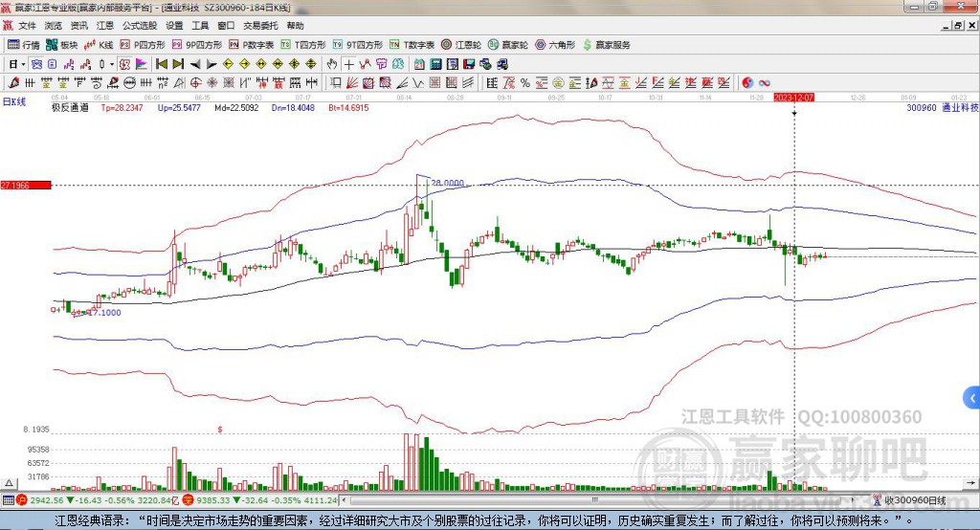Click the black right arrow icon
Image resolution: width=980 pixels, height=530 pixels.
click(212, 64)
